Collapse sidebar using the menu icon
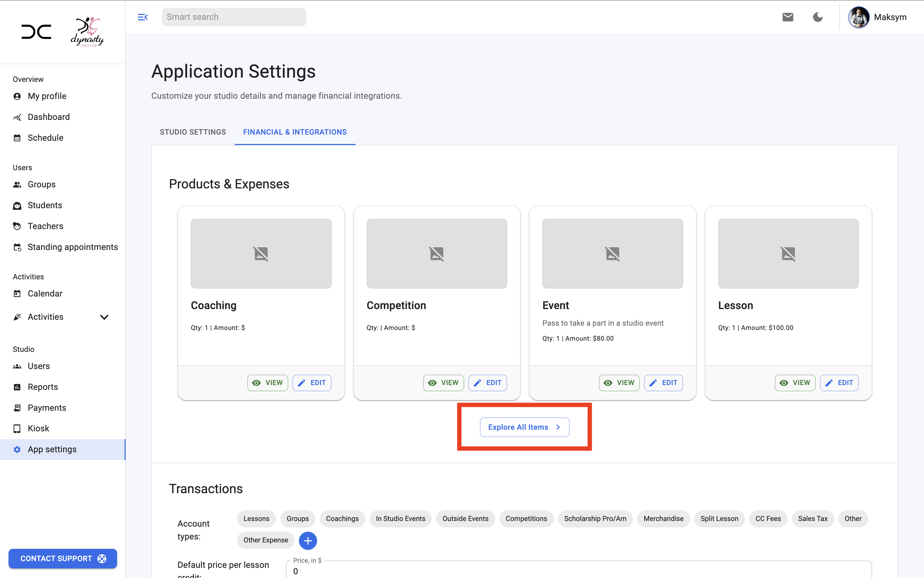This screenshot has height=578, width=924. [143, 17]
